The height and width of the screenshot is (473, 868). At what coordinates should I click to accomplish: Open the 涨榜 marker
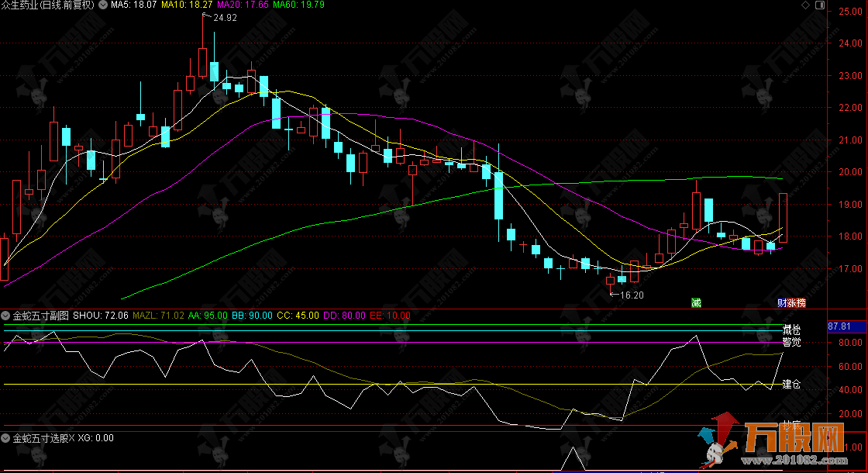coord(796,302)
